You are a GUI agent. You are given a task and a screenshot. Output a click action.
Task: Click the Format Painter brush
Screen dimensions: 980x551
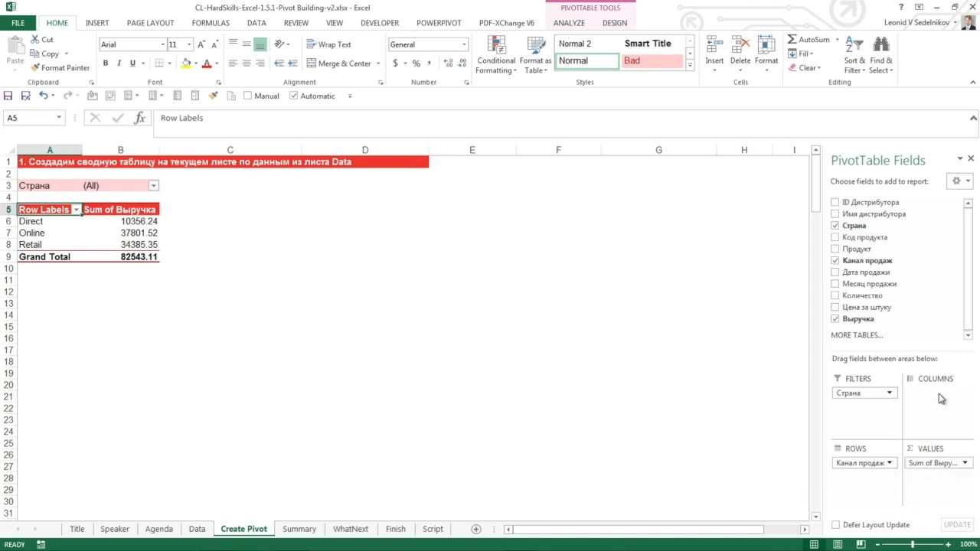tap(35, 67)
